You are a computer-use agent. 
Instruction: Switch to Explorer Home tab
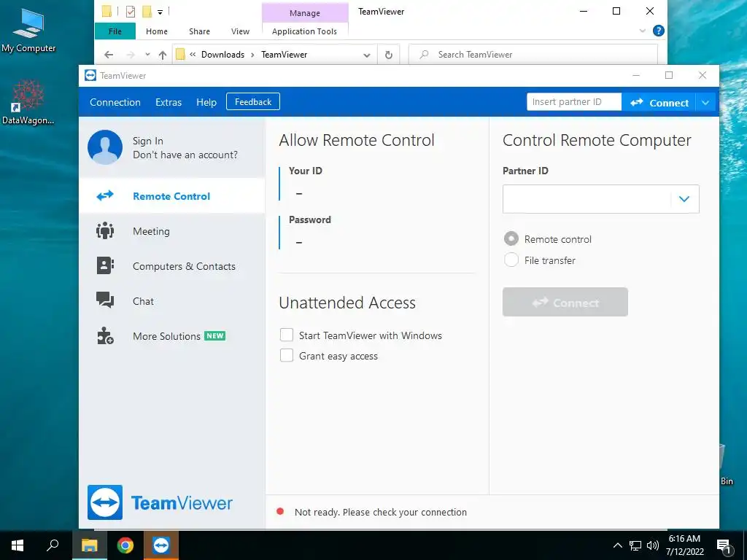157,31
